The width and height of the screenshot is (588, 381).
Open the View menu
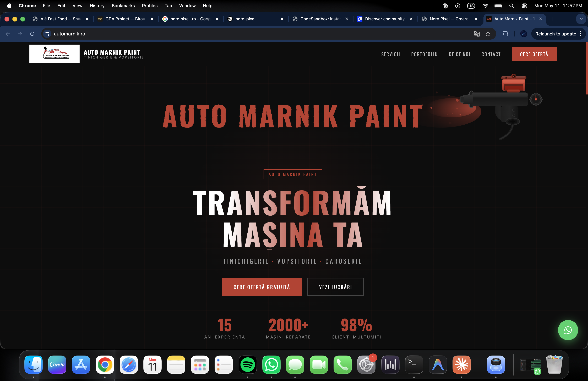point(77,6)
